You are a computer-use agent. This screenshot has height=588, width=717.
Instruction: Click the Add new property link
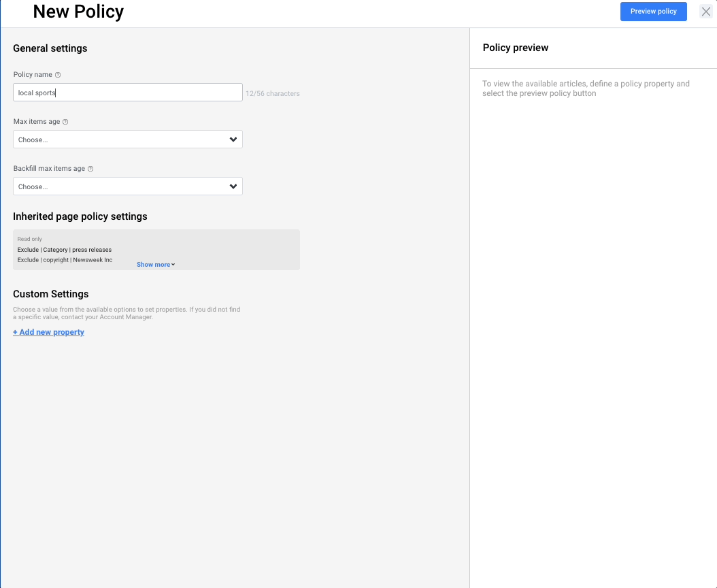click(48, 332)
